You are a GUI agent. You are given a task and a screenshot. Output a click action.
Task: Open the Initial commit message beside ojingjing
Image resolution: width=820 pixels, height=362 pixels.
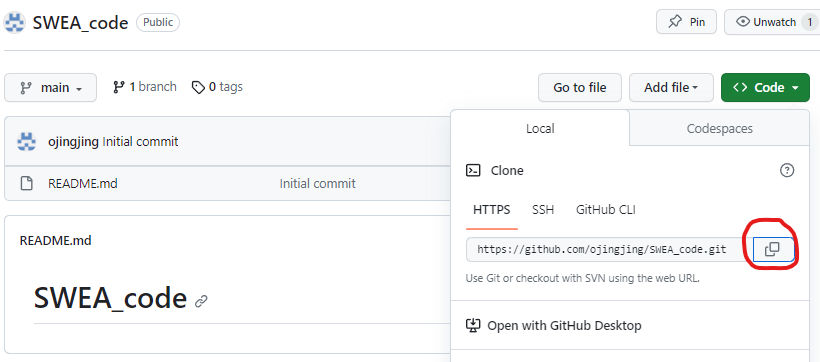pyautogui.click(x=140, y=142)
